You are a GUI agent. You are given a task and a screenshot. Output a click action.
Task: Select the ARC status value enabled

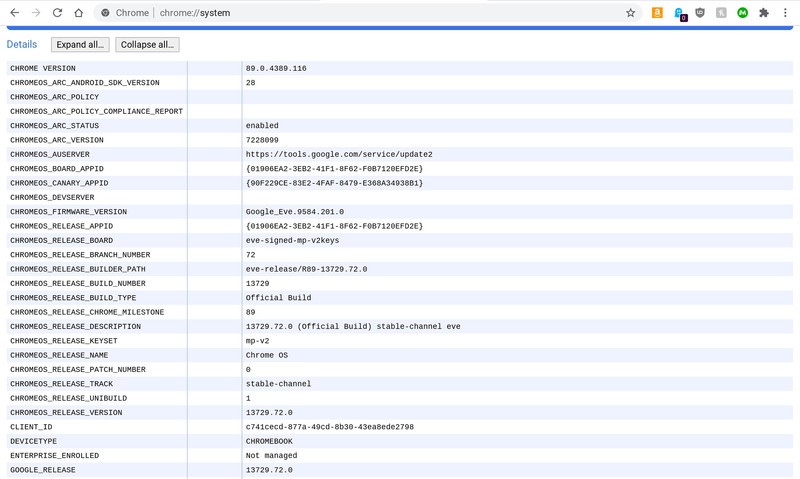click(x=262, y=125)
